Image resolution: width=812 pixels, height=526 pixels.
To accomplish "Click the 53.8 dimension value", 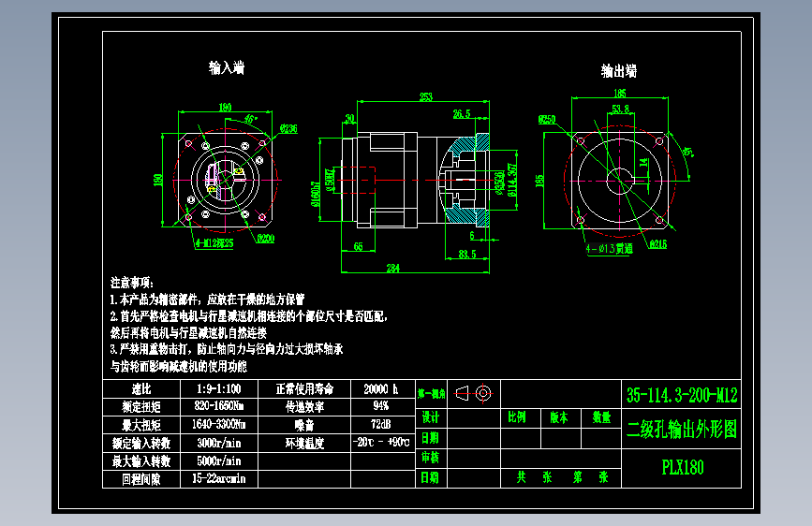I will pos(620,109).
